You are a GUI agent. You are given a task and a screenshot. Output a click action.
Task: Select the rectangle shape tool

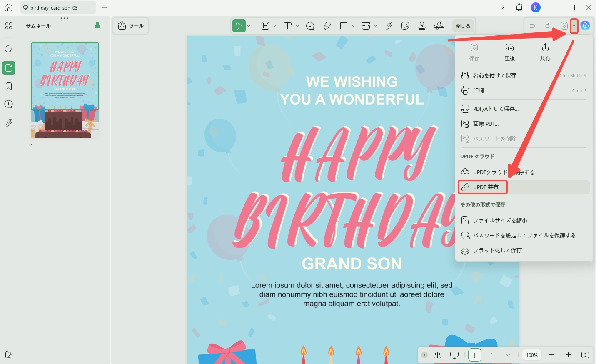click(x=344, y=26)
